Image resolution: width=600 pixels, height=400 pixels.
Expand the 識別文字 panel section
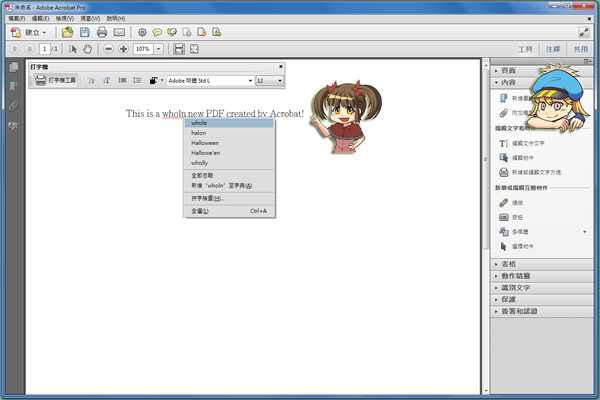542,288
